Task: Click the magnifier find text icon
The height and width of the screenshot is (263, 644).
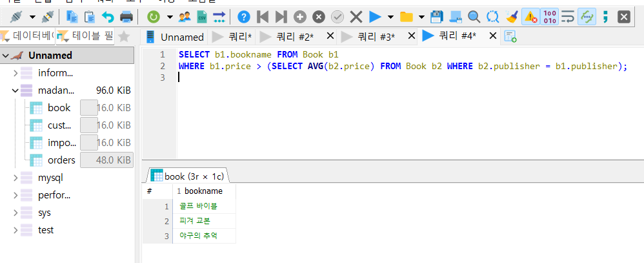Action: 474,17
